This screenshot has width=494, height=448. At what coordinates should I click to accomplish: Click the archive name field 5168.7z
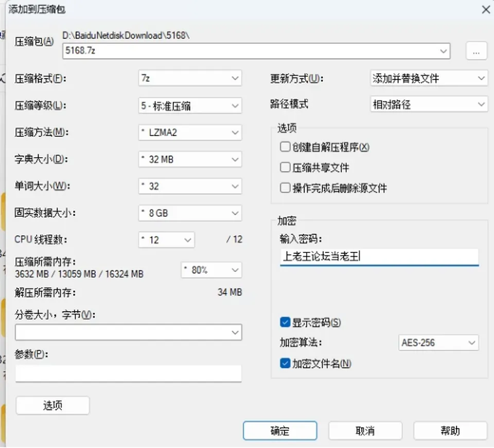pyautogui.click(x=256, y=51)
